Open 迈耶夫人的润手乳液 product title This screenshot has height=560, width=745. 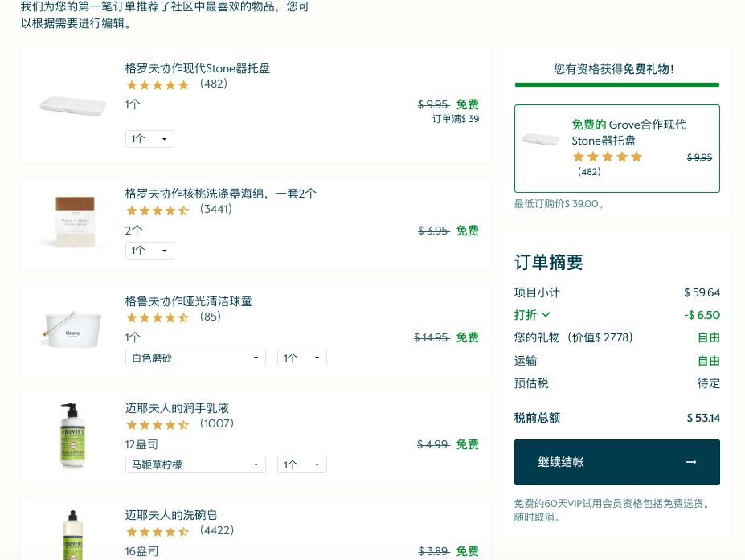177,408
